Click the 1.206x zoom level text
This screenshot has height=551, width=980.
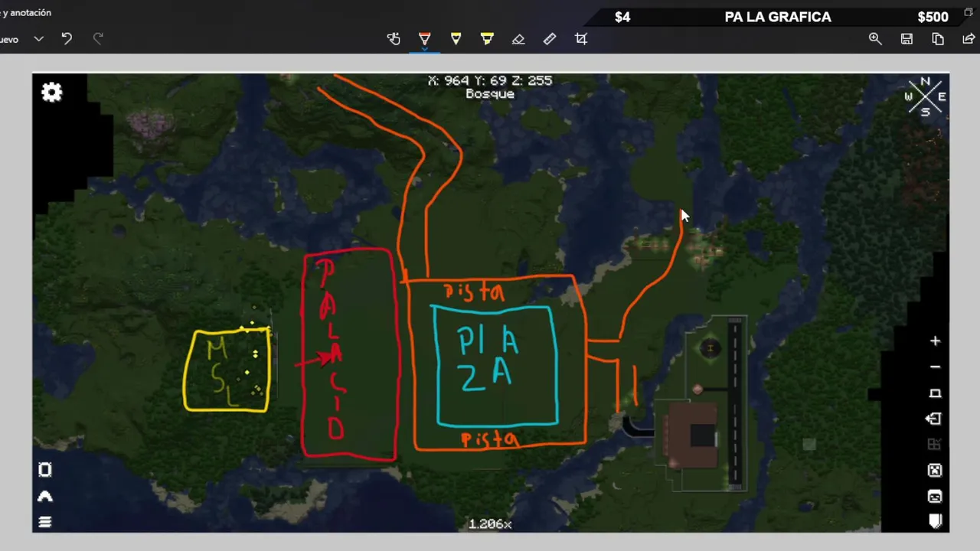point(490,524)
